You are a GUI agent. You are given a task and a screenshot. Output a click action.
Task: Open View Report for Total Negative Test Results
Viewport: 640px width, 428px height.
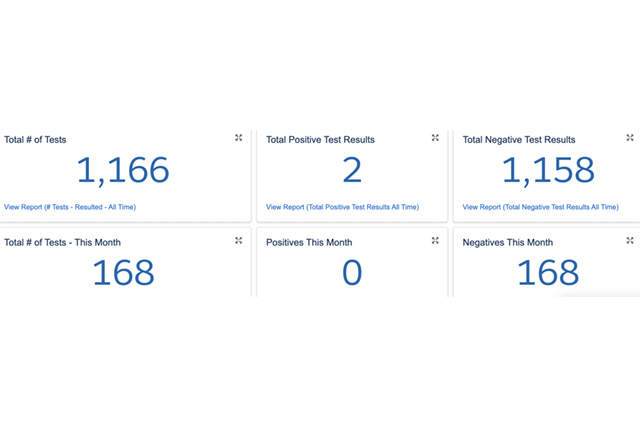coord(540,207)
